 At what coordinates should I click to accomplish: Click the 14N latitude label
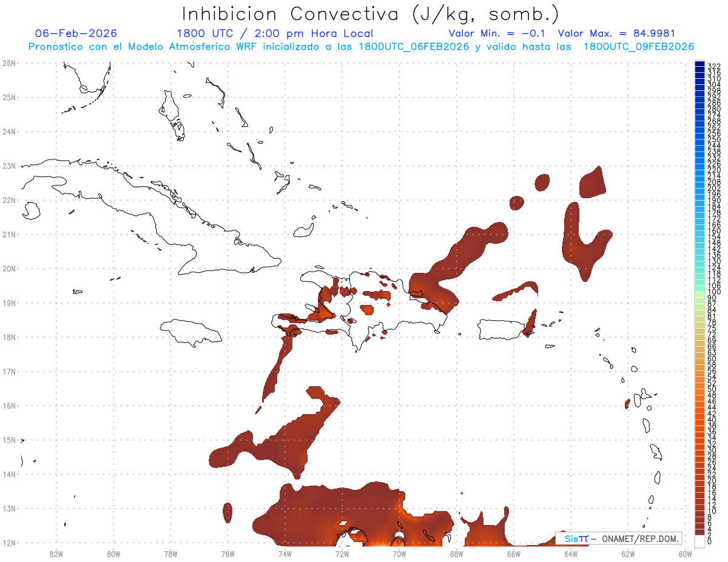coord(8,474)
